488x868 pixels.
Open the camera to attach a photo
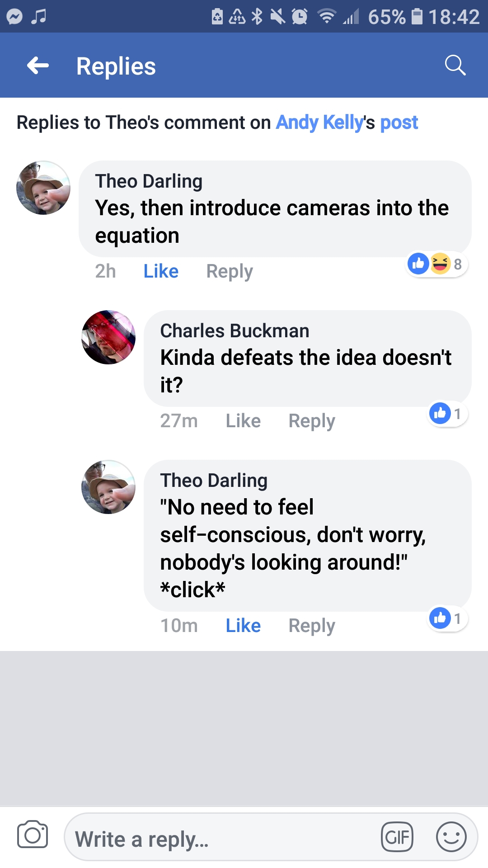tap(32, 835)
